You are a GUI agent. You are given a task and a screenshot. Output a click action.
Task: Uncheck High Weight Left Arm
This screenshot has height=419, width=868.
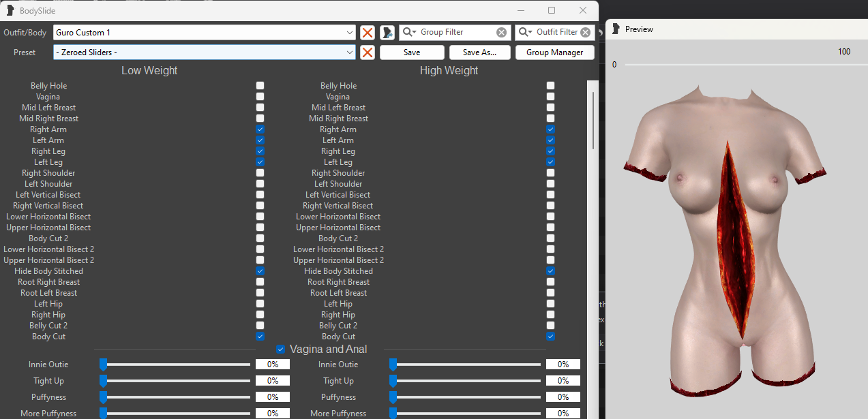(550, 140)
